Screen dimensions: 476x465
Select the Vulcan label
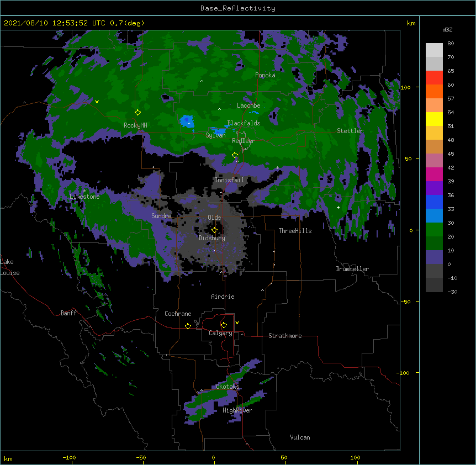pos(300,437)
